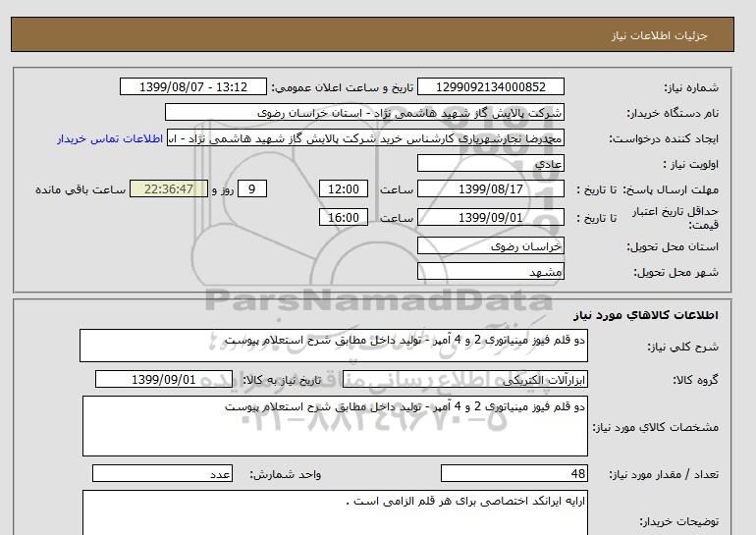The height and width of the screenshot is (535, 756).
Task: Click the buyer notes text area
Action: (334, 512)
